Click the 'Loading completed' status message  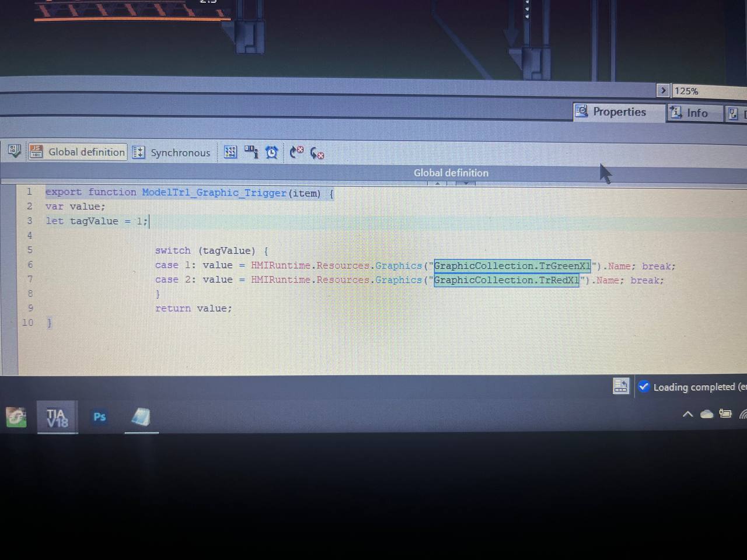pos(694,387)
